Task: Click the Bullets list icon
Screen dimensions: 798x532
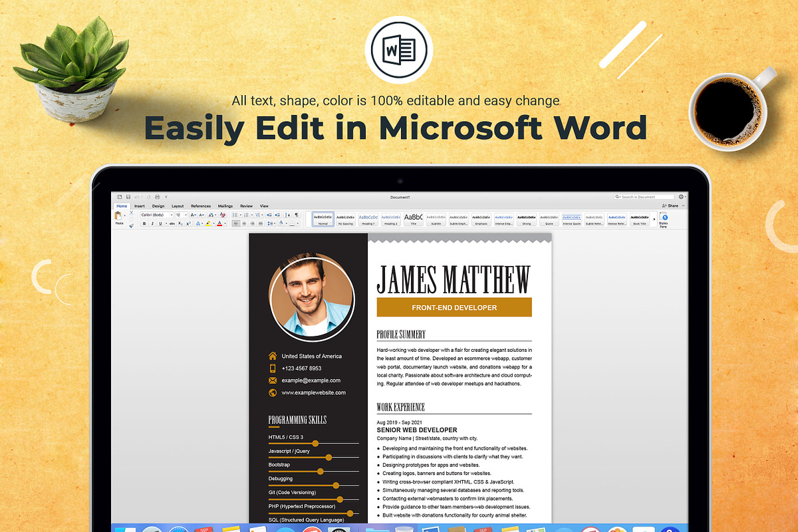Action: pyautogui.click(x=235, y=215)
